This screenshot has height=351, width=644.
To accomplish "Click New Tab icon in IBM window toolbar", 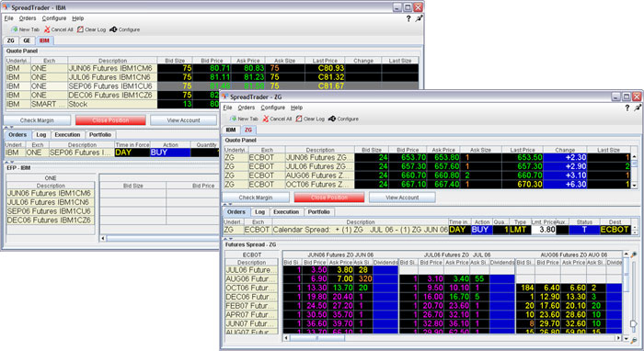I will [x=15, y=29].
